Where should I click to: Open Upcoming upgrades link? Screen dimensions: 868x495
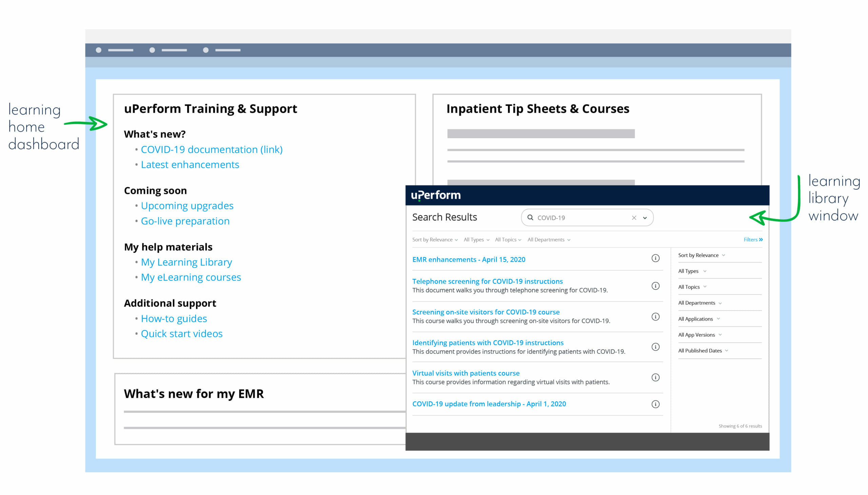(x=187, y=206)
